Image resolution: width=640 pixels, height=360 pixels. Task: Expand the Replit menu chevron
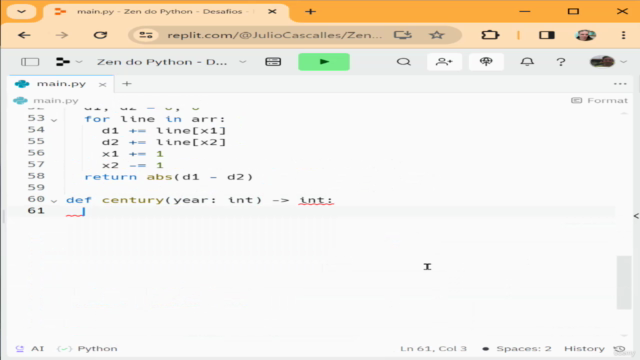click(79, 62)
